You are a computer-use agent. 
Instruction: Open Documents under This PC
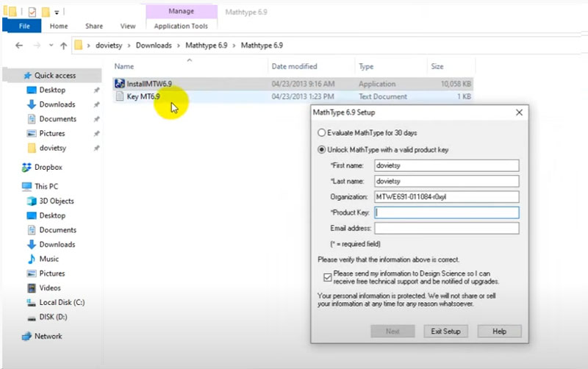point(57,230)
